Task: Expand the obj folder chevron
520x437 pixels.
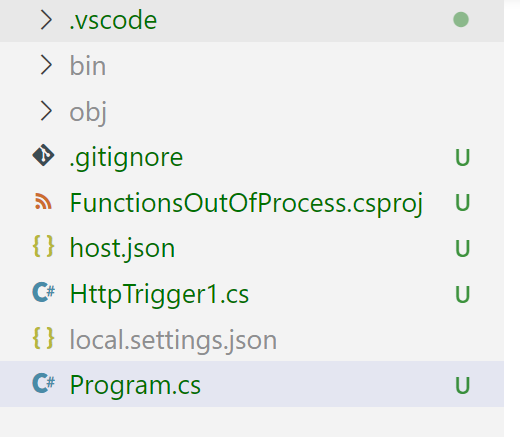Action: click(x=46, y=111)
